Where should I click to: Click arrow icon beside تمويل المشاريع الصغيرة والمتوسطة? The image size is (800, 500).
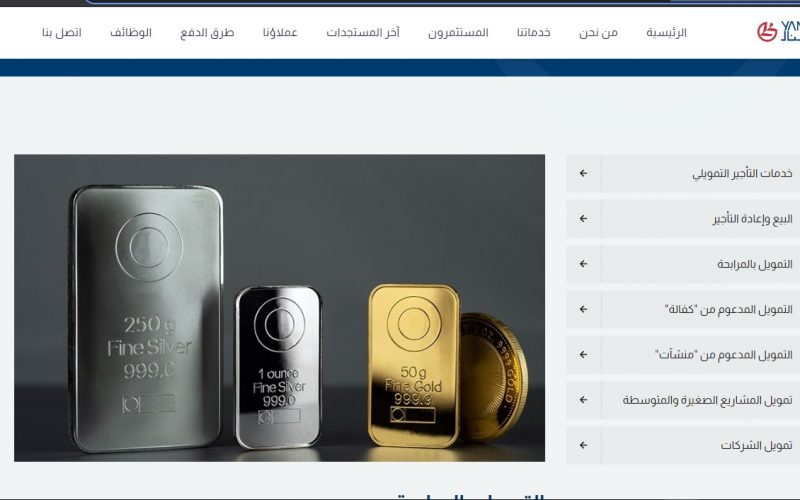(583, 400)
